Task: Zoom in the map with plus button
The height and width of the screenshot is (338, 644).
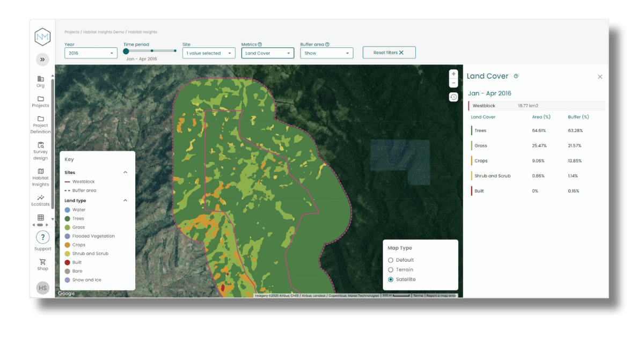Action: pos(453,74)
